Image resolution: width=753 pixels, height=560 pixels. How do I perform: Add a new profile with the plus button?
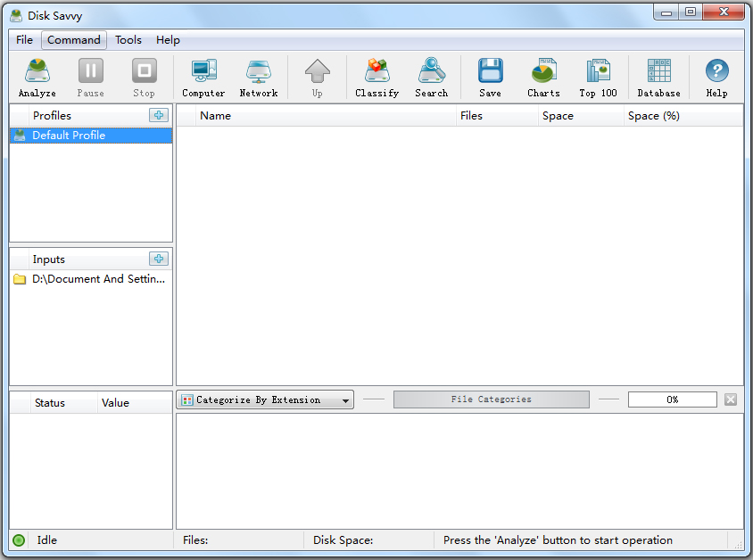point(159,115)
